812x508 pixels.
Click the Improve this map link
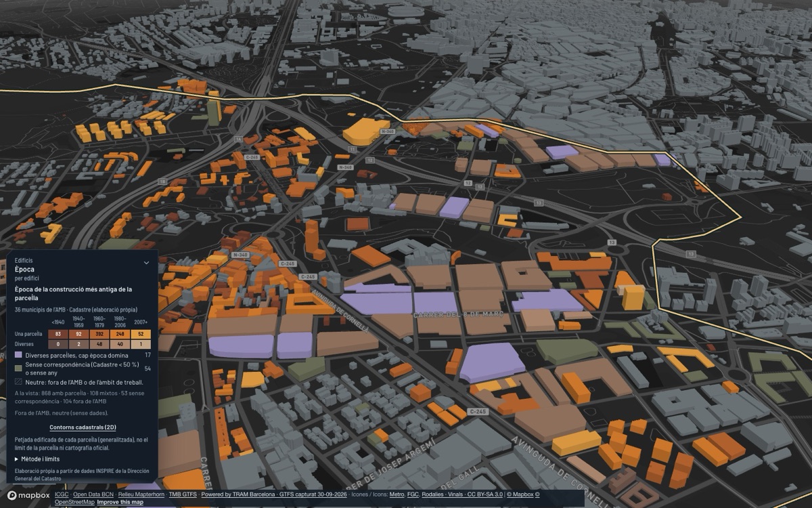click(x=122, y=502)
